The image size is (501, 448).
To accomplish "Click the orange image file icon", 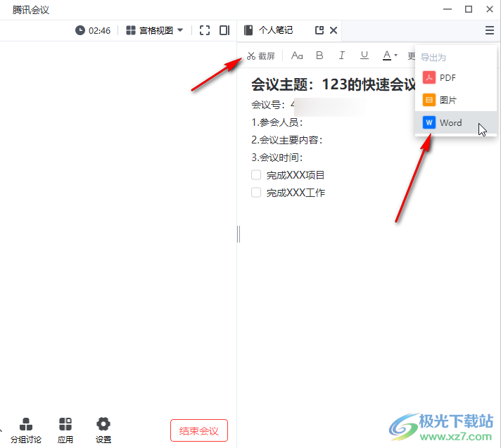I will 429,100.
